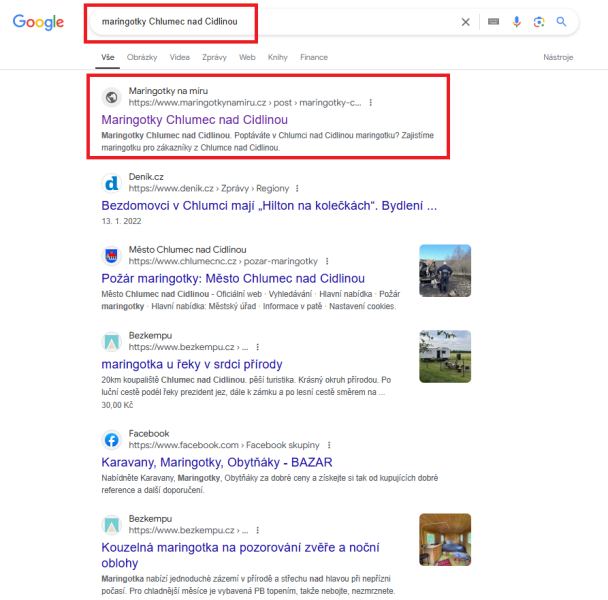
Task: Click the Požár maringotky thumbnail image
Action: 445,271
